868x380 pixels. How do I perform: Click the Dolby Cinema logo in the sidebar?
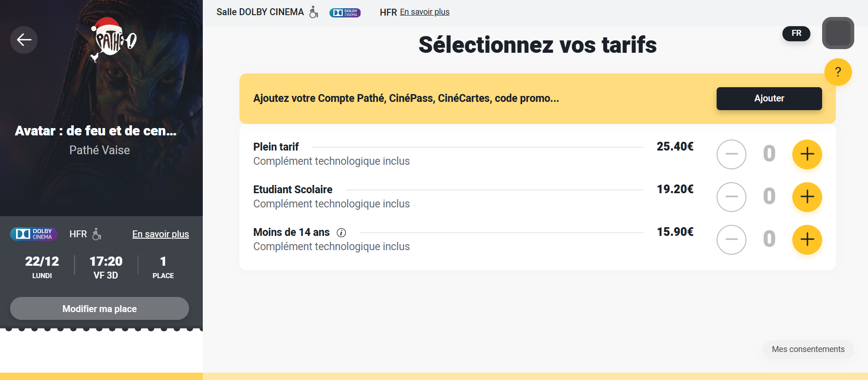point(34,234)
